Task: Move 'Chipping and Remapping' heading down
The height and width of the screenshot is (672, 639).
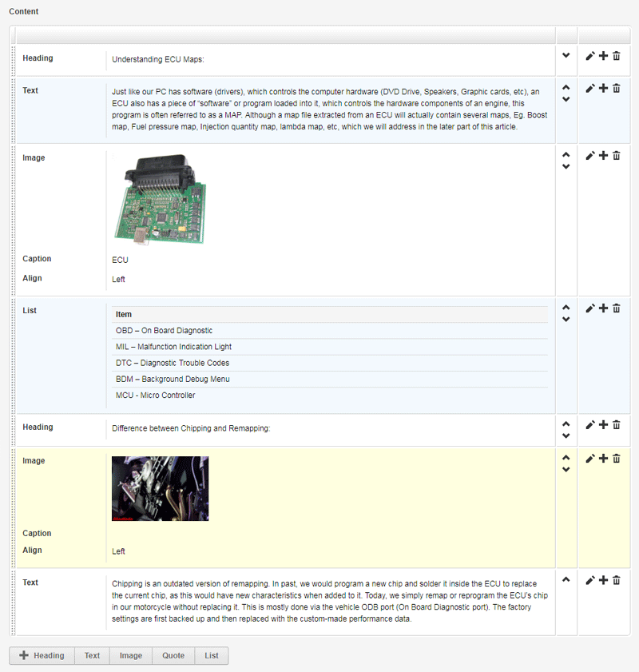Action: tap(566, 435)
